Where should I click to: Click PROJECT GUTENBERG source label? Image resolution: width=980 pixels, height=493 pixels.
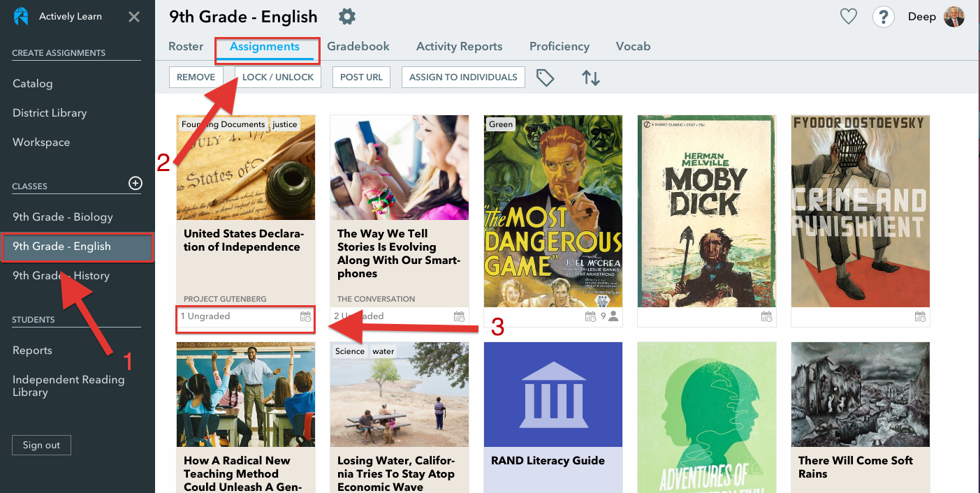coord(225,299)
